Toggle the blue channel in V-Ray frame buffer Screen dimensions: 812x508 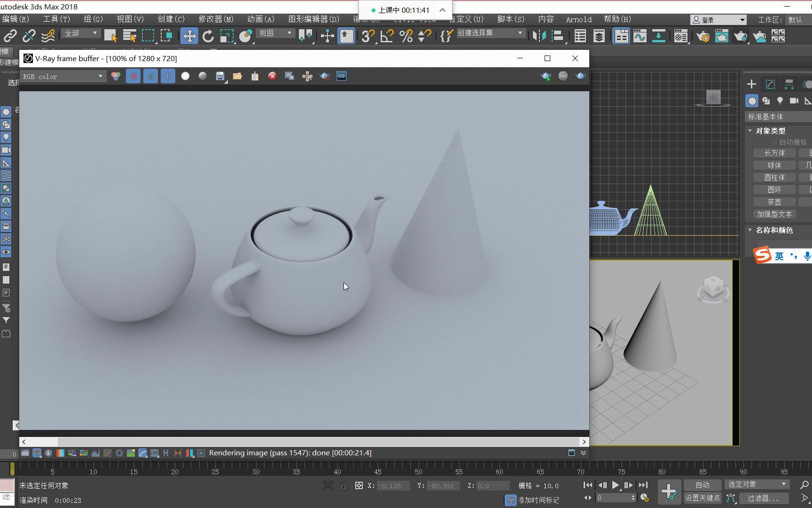click(168, 76)
